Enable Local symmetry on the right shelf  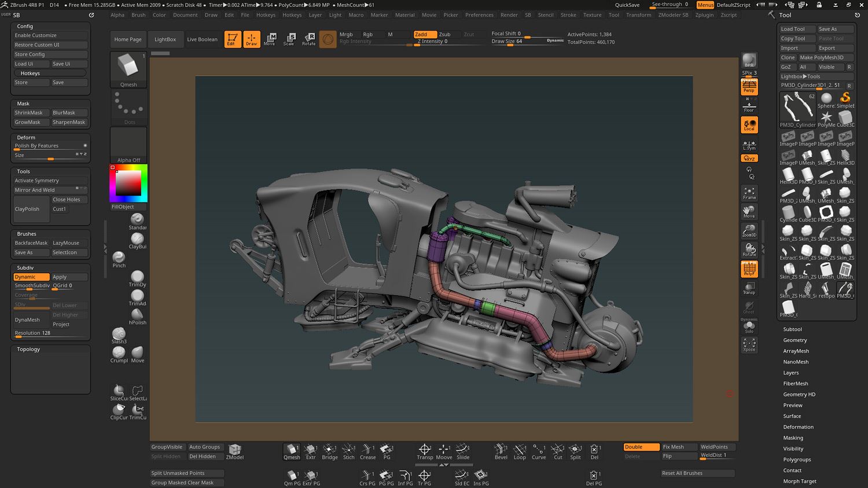(749, 124)
